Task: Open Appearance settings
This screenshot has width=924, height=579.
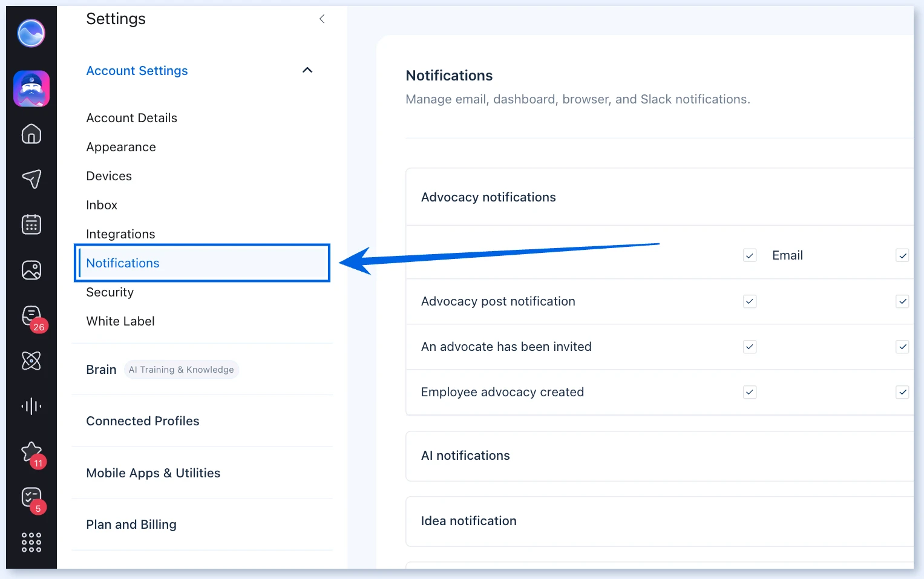Action: [121, 147]
